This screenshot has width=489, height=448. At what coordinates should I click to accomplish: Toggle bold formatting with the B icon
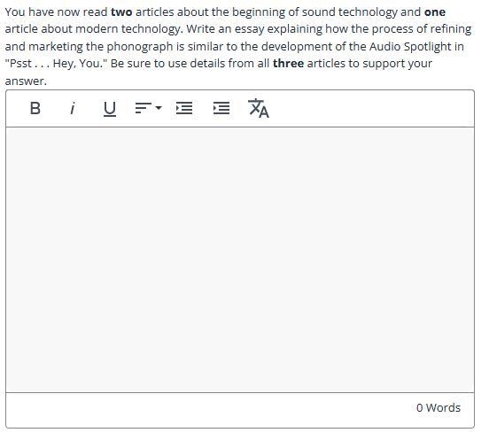[x=35, y=109]
